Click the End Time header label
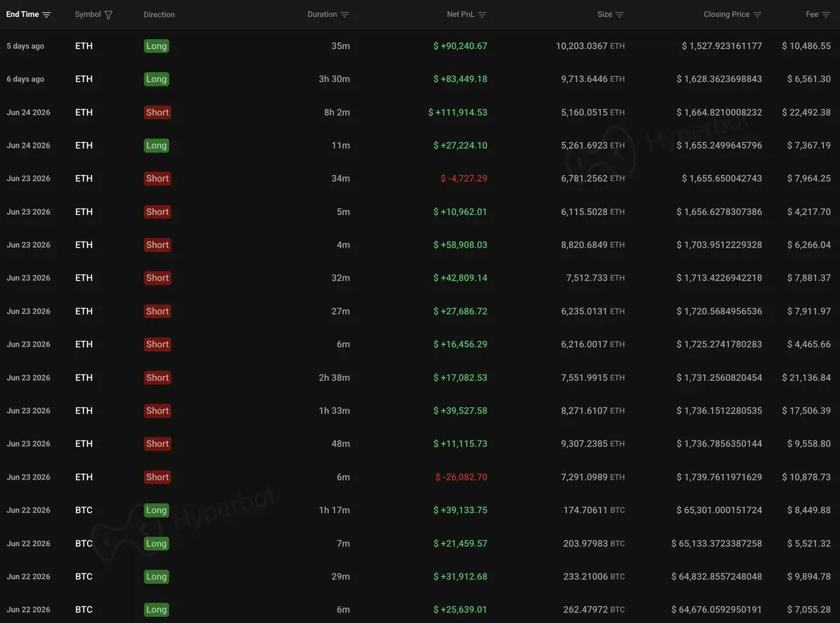 [22, 15]
